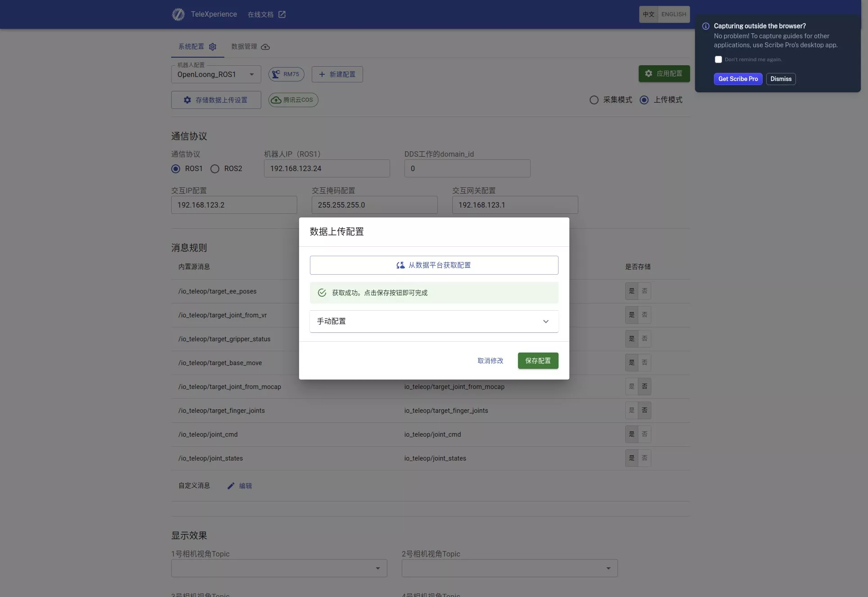The image size is (868, 597).
Task: Select 上传模式 radio button
Action: click(644, 100)
